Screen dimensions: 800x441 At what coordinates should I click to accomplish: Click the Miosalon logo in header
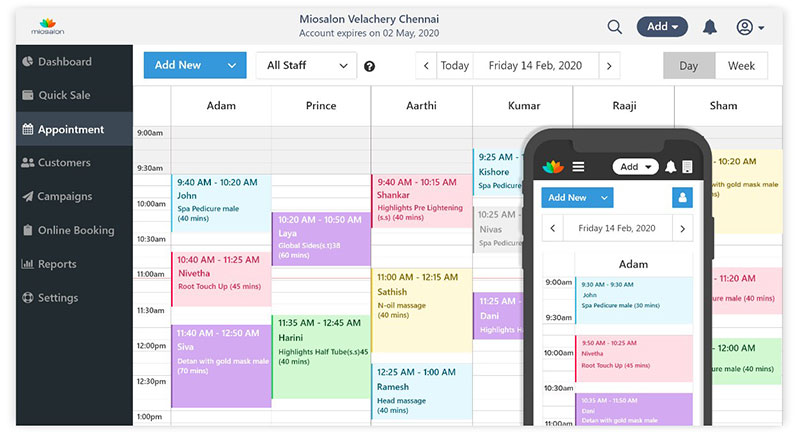tap(47, 27)
